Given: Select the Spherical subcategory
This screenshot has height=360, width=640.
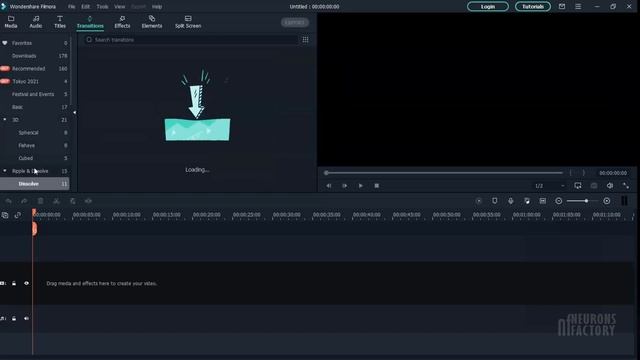Looking at the screenshot, I should pyautogui.click(x=35, y=132).
